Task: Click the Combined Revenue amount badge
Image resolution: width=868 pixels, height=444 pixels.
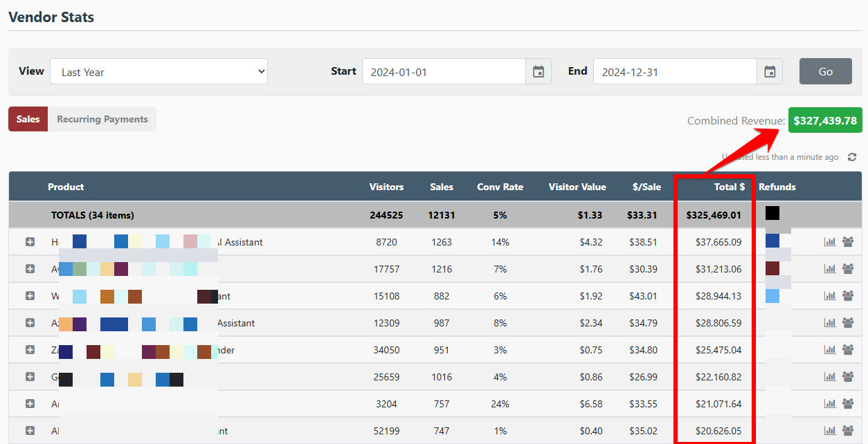Action: (x=824, y=120)
